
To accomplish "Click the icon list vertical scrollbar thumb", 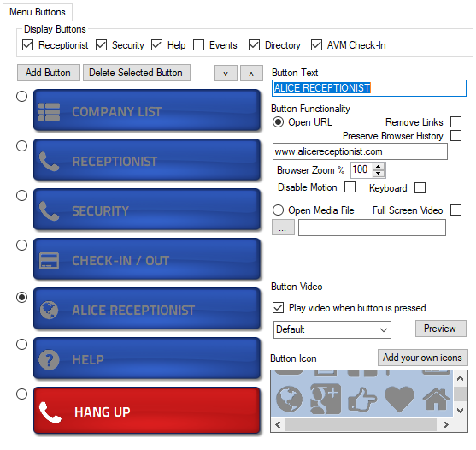I will click(460, 394).
